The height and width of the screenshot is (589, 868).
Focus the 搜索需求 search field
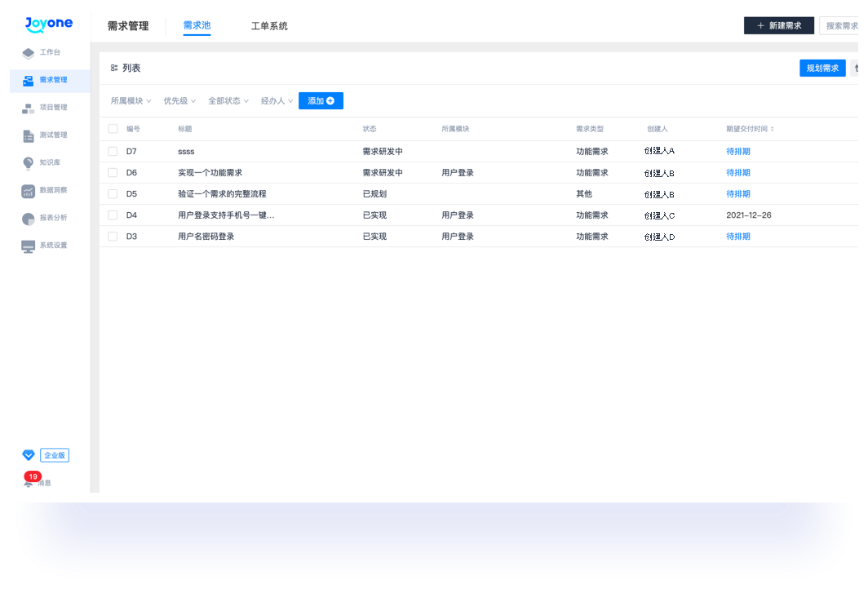[839, 25]
